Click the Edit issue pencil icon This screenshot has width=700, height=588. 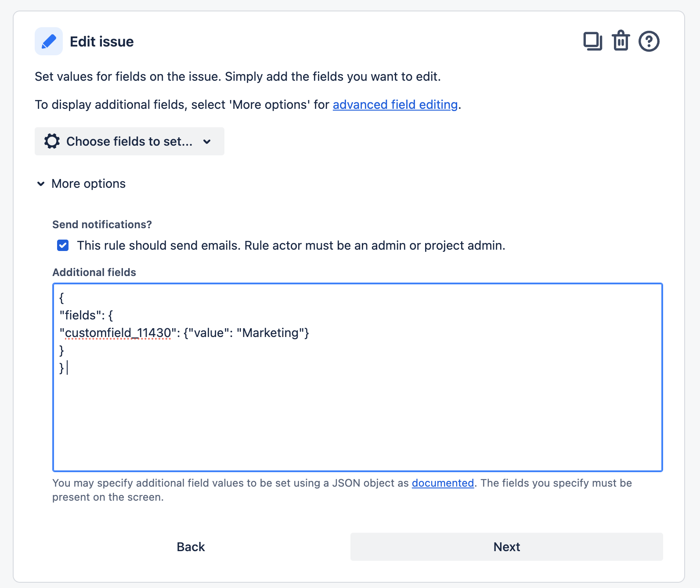pos(49,41)
